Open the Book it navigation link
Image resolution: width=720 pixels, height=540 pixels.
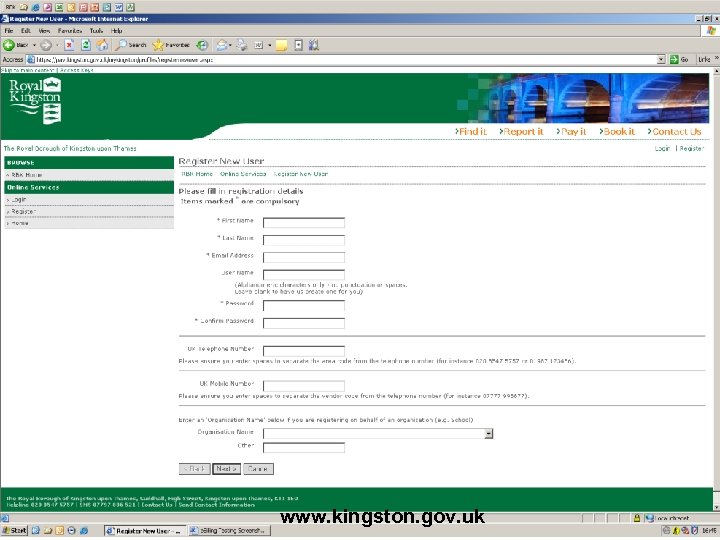[x=617, y=131]
